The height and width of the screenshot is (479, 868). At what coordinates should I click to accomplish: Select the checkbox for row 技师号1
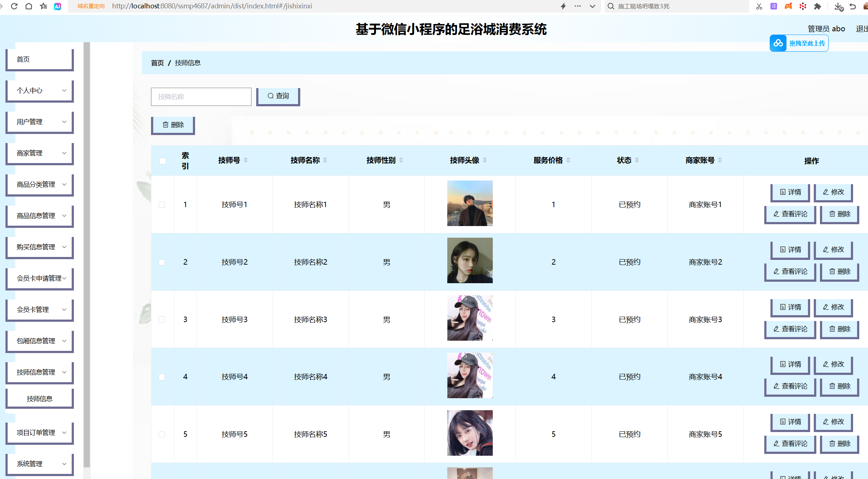coord(162,205)
